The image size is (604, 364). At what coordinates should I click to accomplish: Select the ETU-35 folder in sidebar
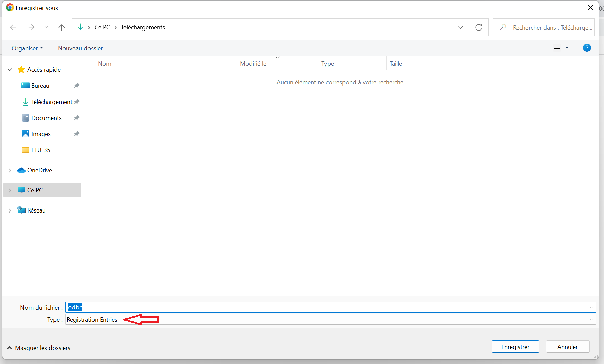(41, 150)
